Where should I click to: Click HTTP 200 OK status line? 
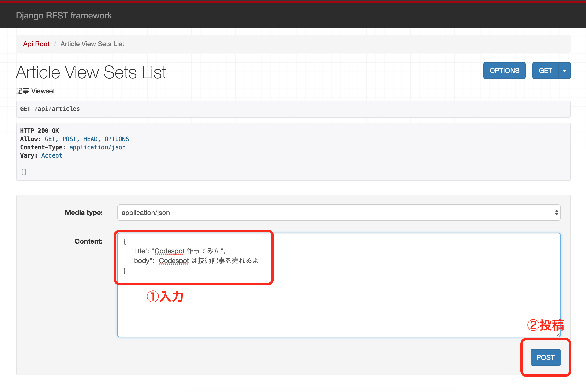39,131
